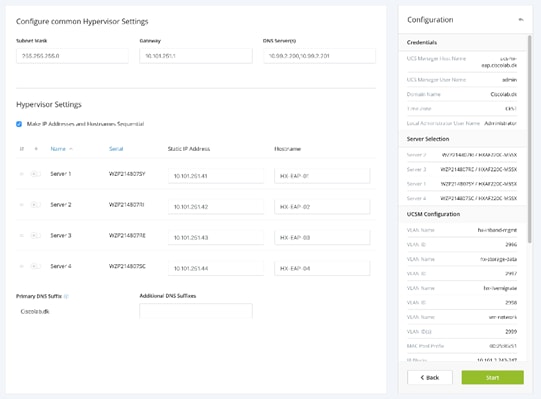Click the Configuration panel scrollbar

tap(530, 138)
